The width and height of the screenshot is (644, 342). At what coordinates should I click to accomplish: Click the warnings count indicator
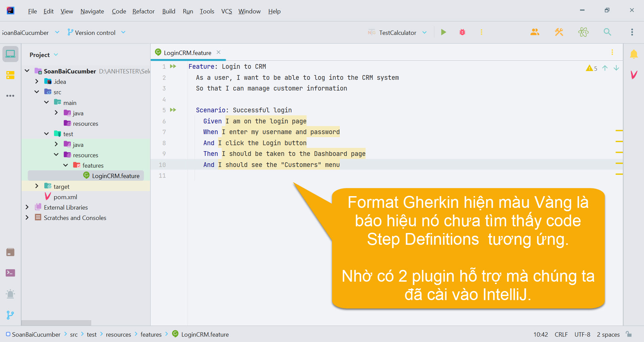pos(592,68)
